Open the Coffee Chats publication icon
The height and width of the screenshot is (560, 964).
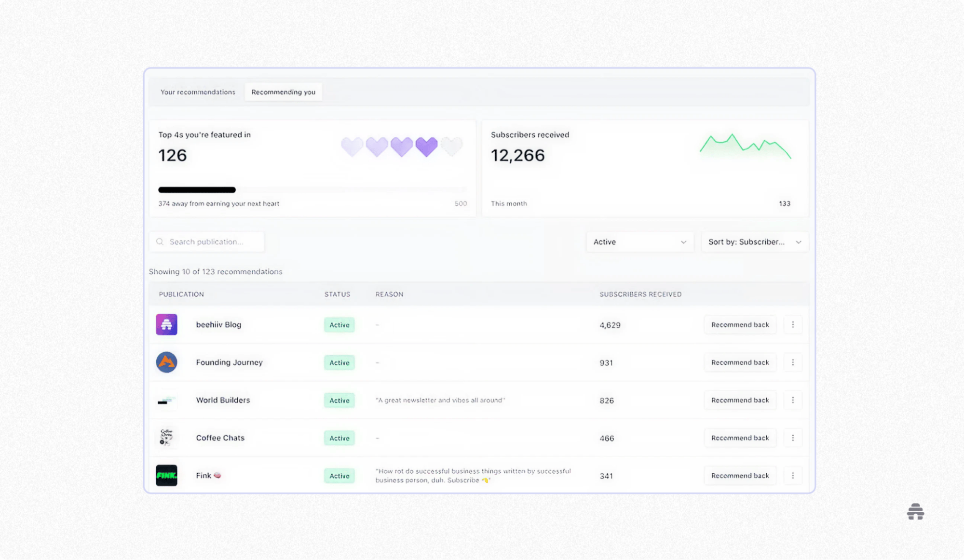(x=166, y=438)
